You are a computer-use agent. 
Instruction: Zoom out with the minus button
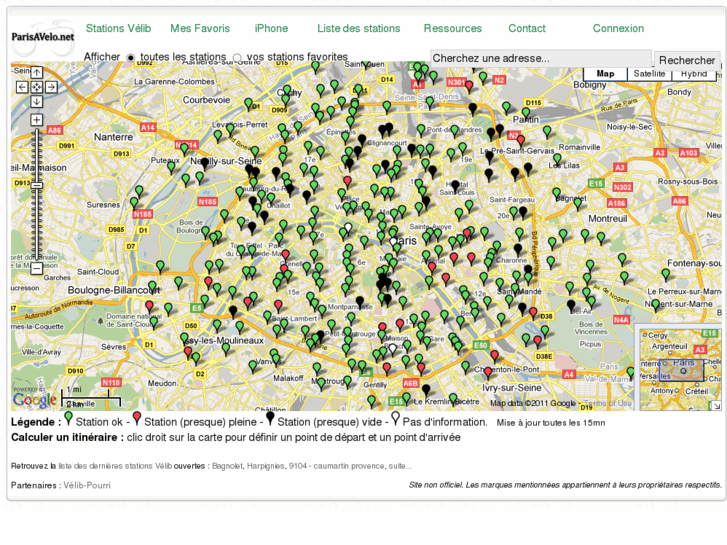point(36,268)
